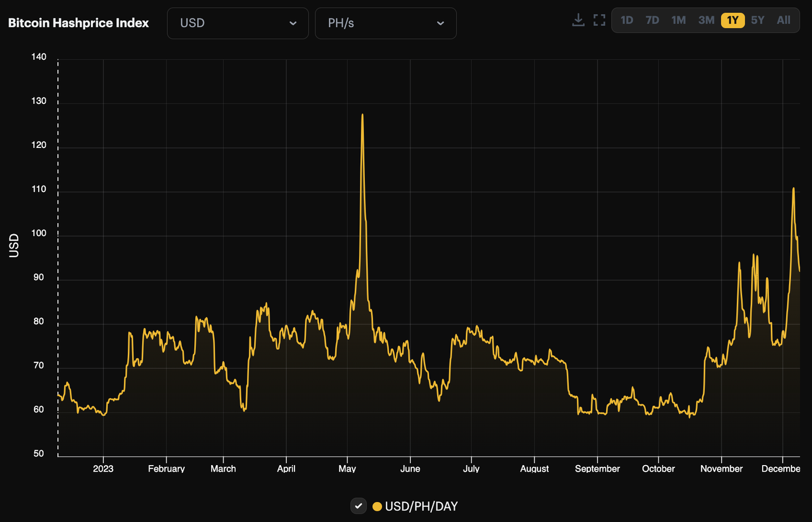Click the chevron on the USD selector
Viewport: 812px width, 522px height.
click(x=293, y=23)
